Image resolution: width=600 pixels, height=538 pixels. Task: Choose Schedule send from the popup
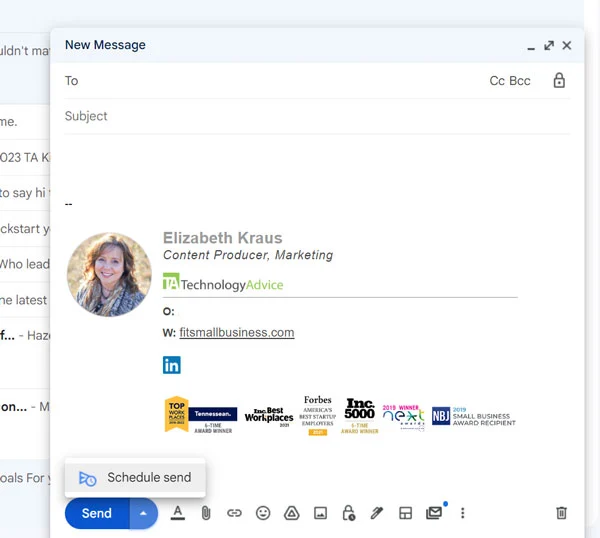[135, 478]
